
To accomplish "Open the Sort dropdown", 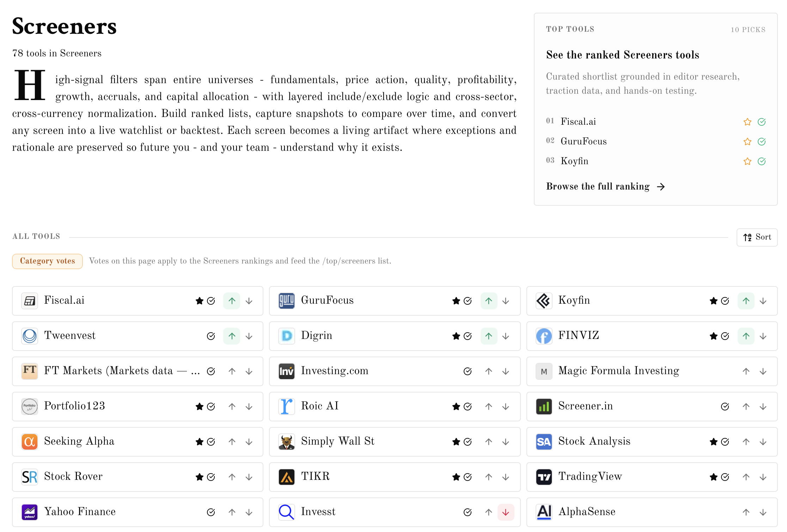I will click(x=757, y=237).
